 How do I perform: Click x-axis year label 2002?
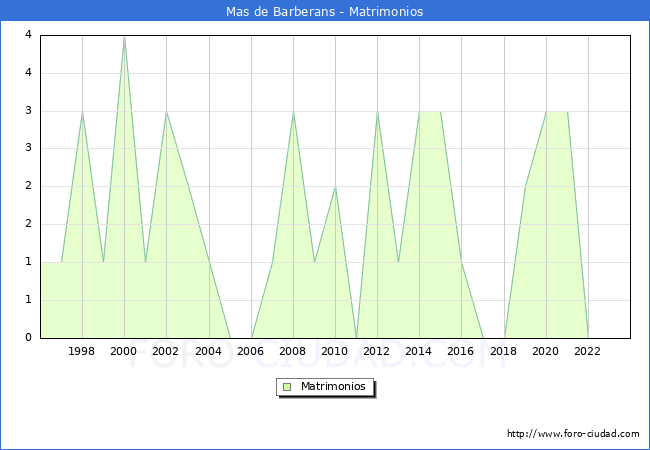point(165,351)
